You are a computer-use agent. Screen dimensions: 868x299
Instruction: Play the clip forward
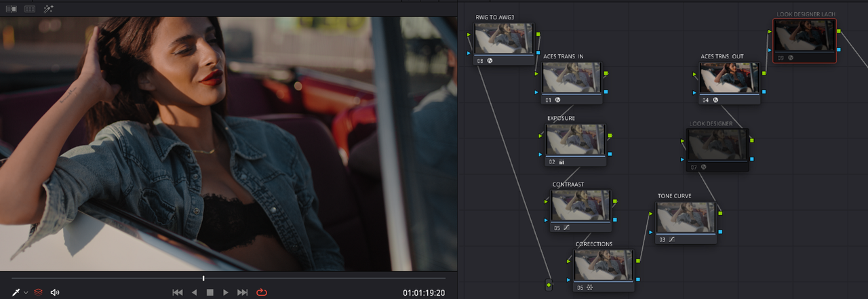point(226,292)
